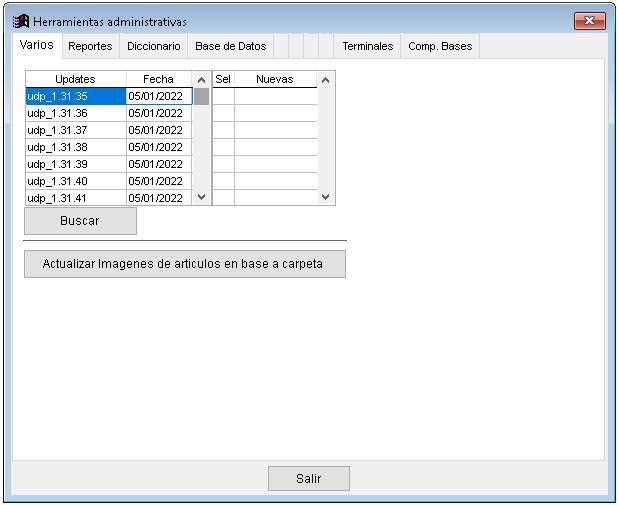Tick the first Sel checkbox cell
The width and height of the screenshot is (618, 505).
pyautogui.click(x=223, y=96)
